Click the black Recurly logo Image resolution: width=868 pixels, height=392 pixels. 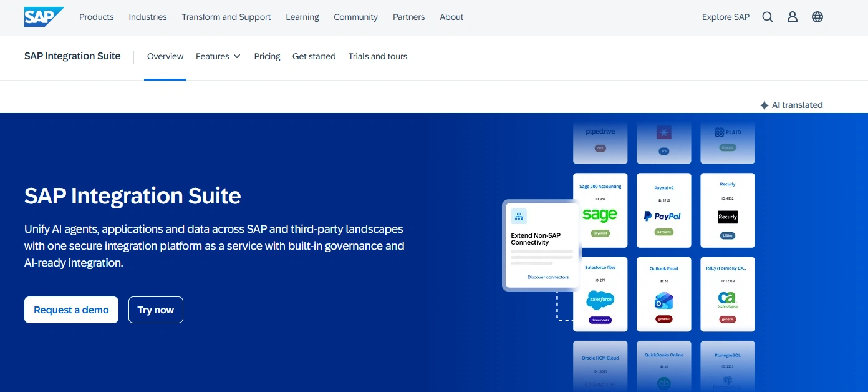point(728,217)
